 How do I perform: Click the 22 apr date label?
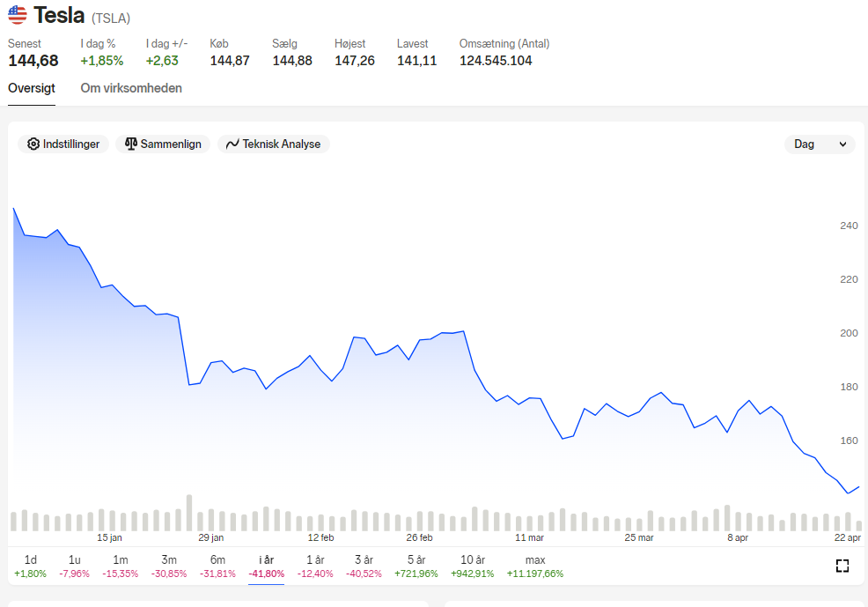[848, 537]
